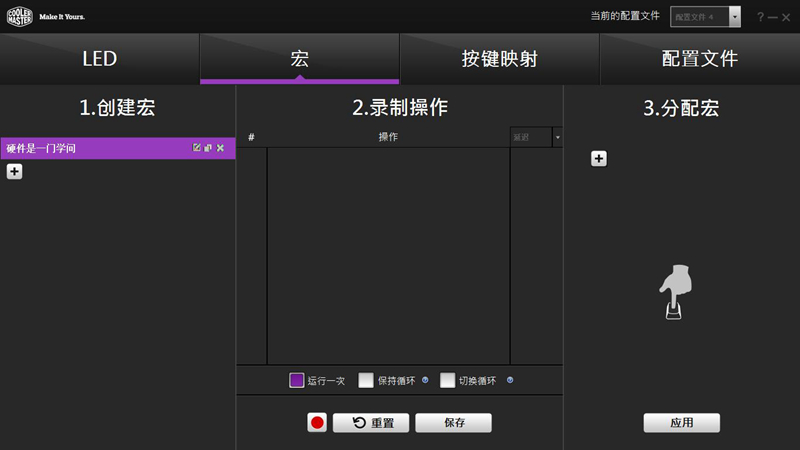Viewport: 800px width, 450px height.
Task: Show info tip for 保持循环
Action: pyautogui.click(x=425, y=380)
